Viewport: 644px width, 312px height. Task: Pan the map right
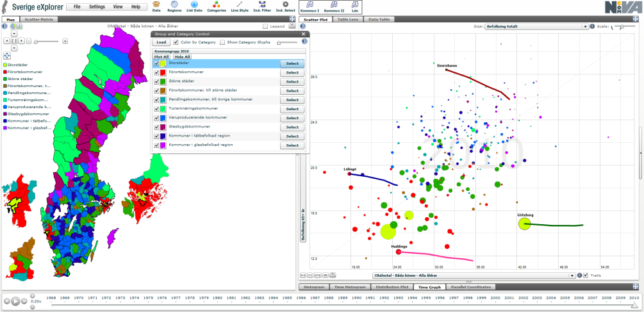[x=21, y=40]
